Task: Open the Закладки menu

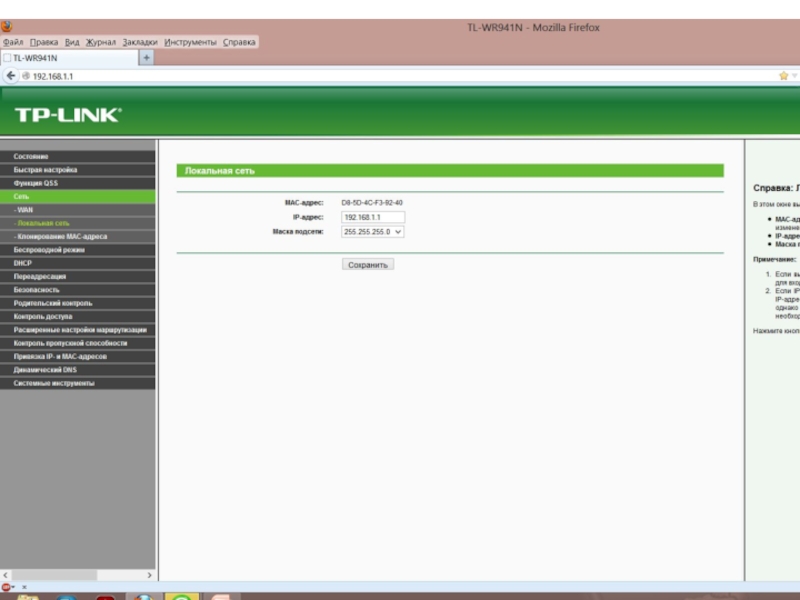Action: pyautogui.click(x=140, y=42)
